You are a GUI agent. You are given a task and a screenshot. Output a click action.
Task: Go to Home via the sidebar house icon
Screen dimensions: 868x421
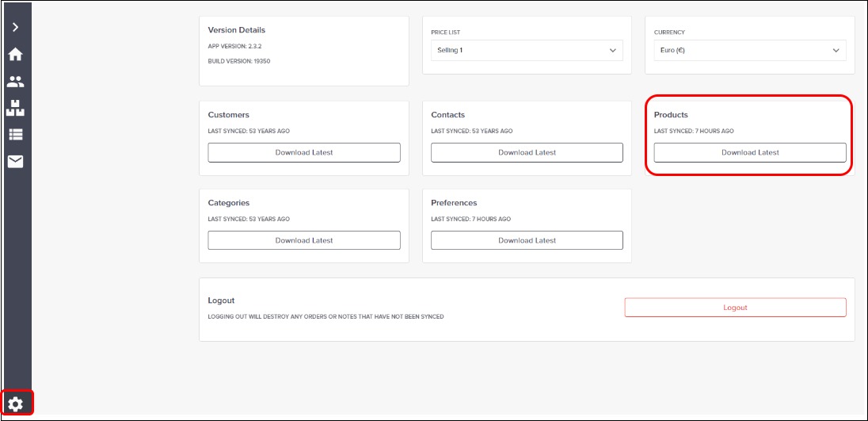point(15,55)
